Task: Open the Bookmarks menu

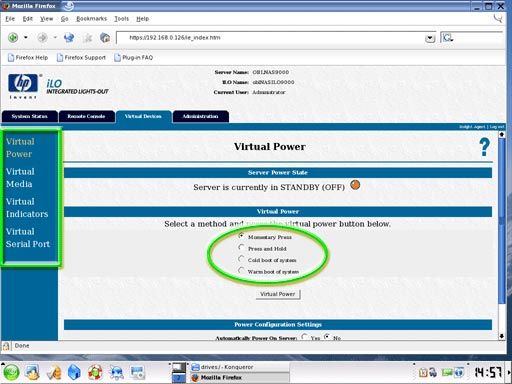Action: (x=91, y=19)
